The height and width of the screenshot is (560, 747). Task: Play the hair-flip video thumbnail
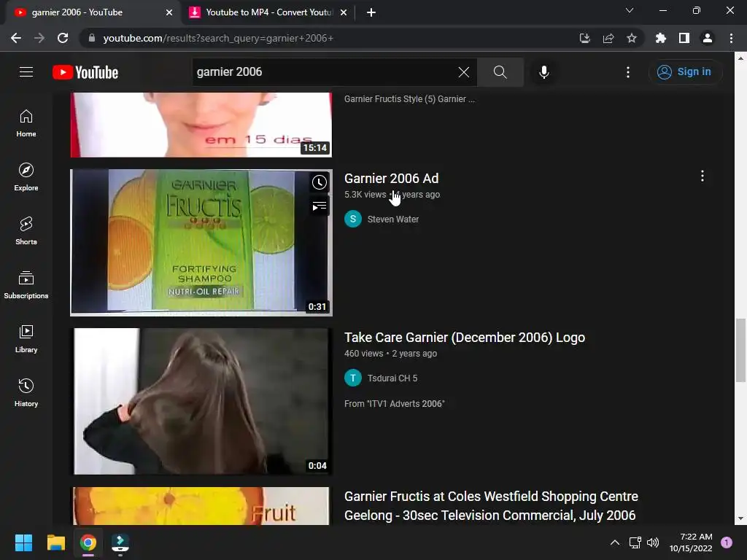[x=201, y=402]
